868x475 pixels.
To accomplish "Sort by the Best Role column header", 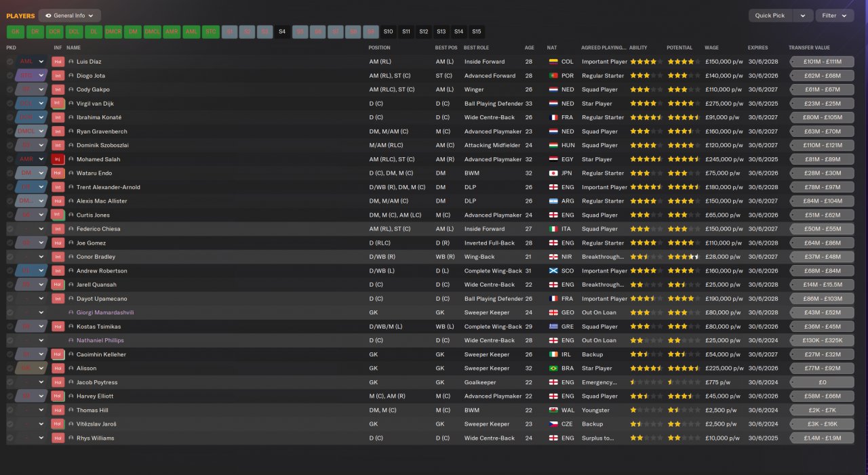I will (477, 48).
